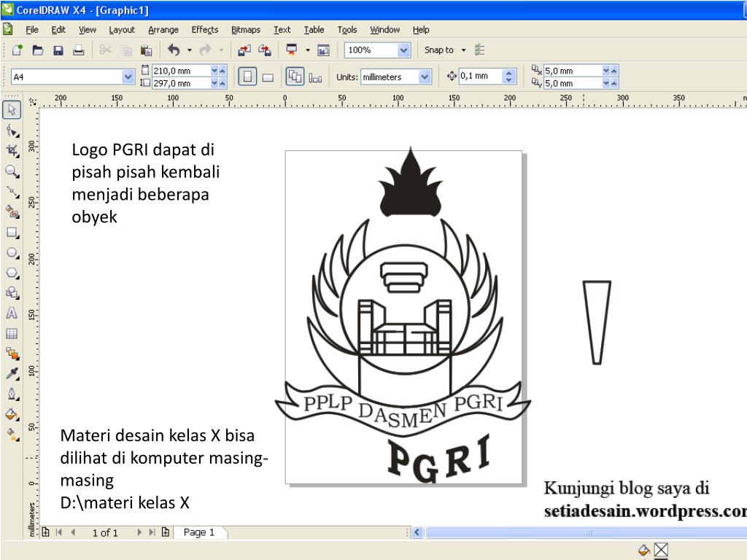Go to the first page arrow

tap(59, 532)
